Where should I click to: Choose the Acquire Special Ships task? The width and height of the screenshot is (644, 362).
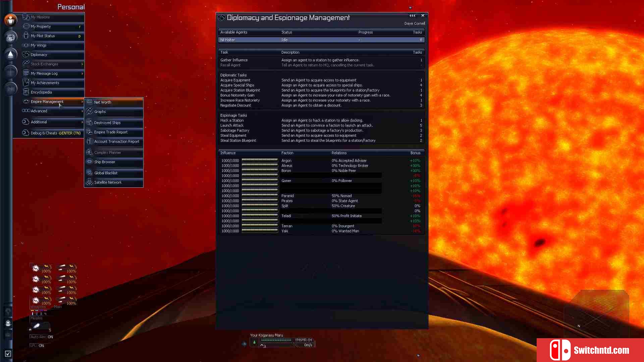(321, 85)
